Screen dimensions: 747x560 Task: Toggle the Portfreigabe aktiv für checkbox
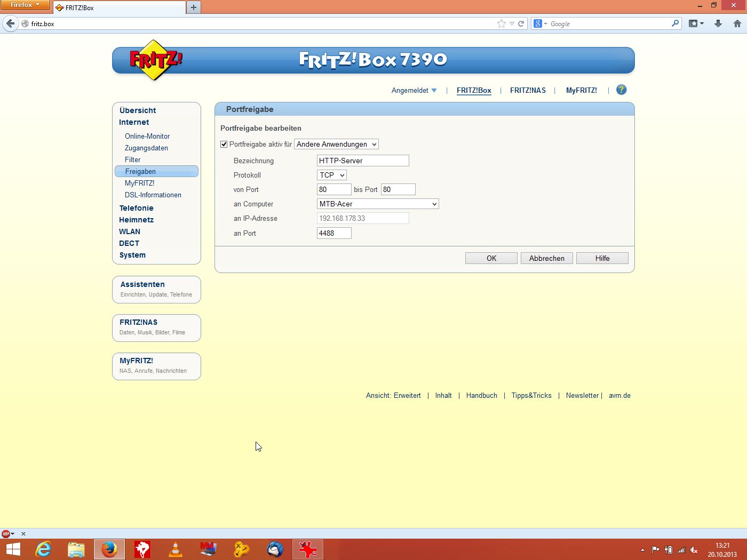(x=224, y=144)
